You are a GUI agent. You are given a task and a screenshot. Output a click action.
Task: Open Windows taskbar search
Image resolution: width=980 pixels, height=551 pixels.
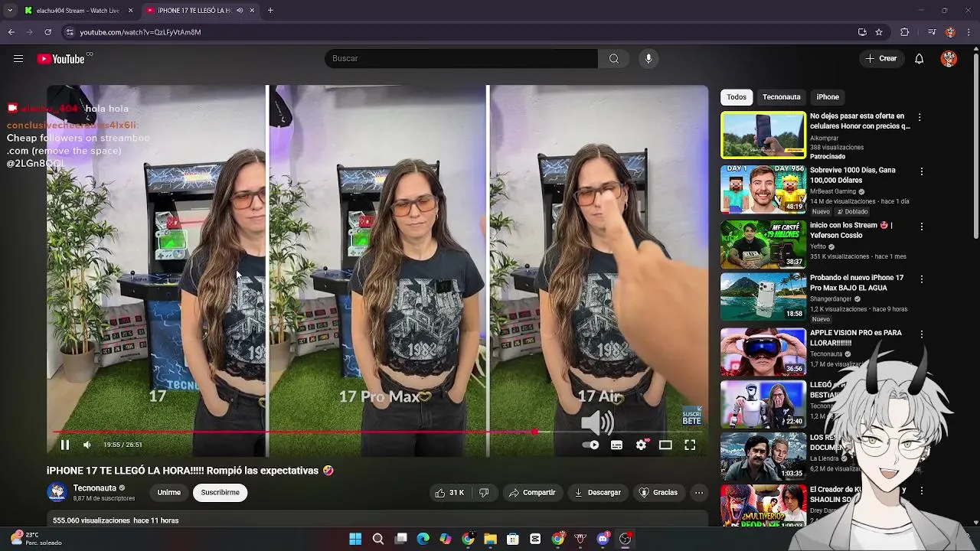pos(378,539)
